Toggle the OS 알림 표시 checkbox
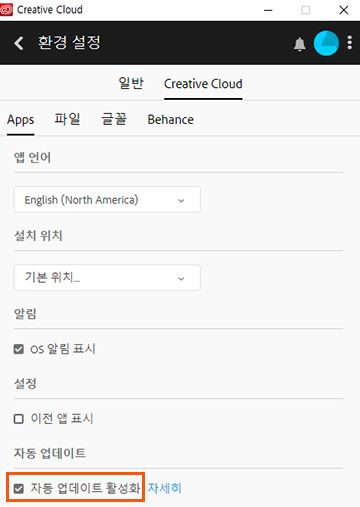The width and height of the screenshot is (360, 507). 19,349
